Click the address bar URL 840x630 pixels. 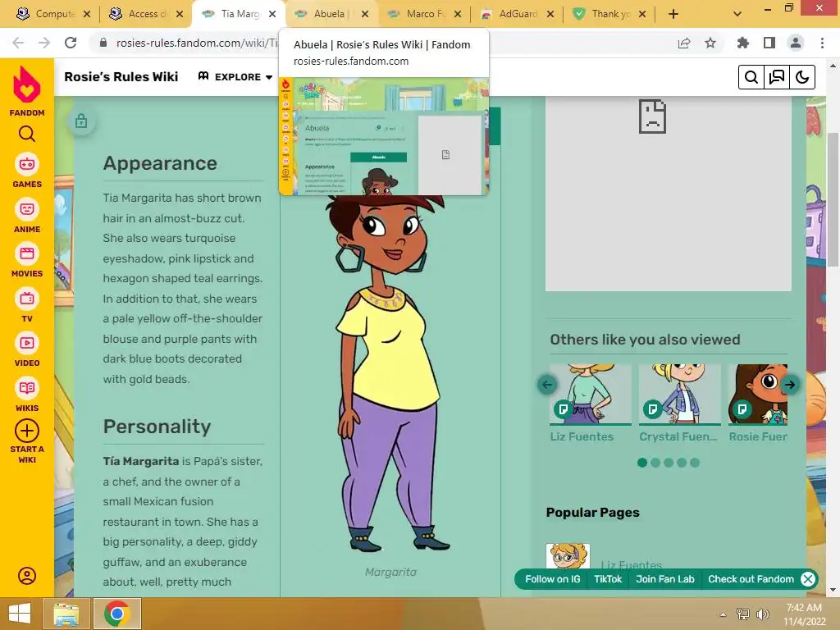pos(197,43)
